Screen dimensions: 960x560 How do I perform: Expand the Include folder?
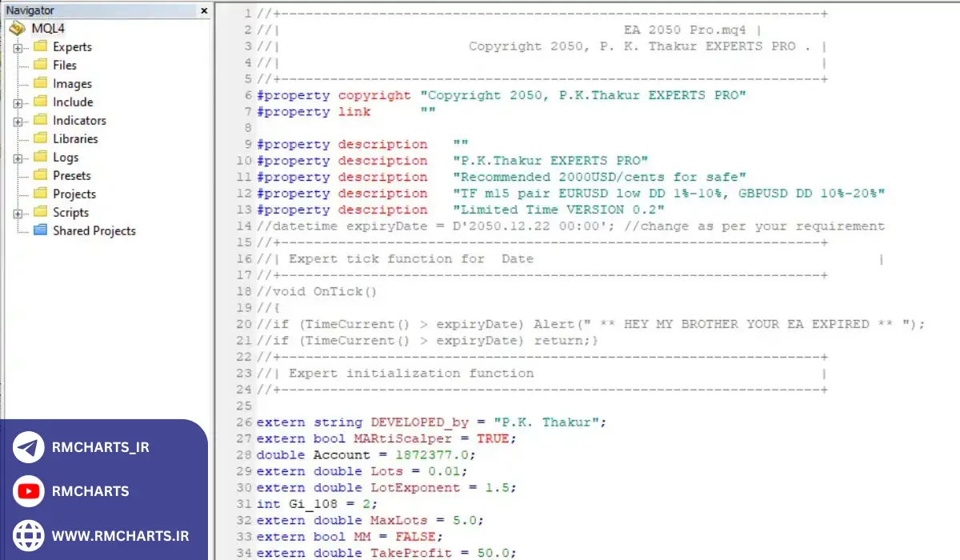click(18, 102)
